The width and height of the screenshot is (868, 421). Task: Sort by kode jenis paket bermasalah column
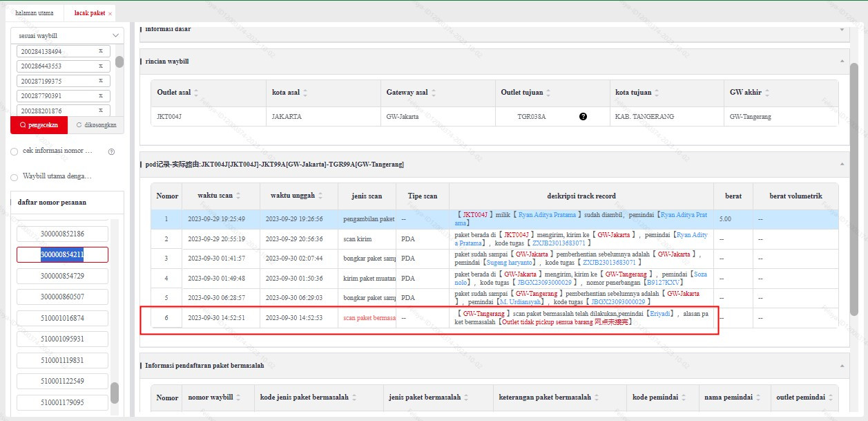coord(354,398)
